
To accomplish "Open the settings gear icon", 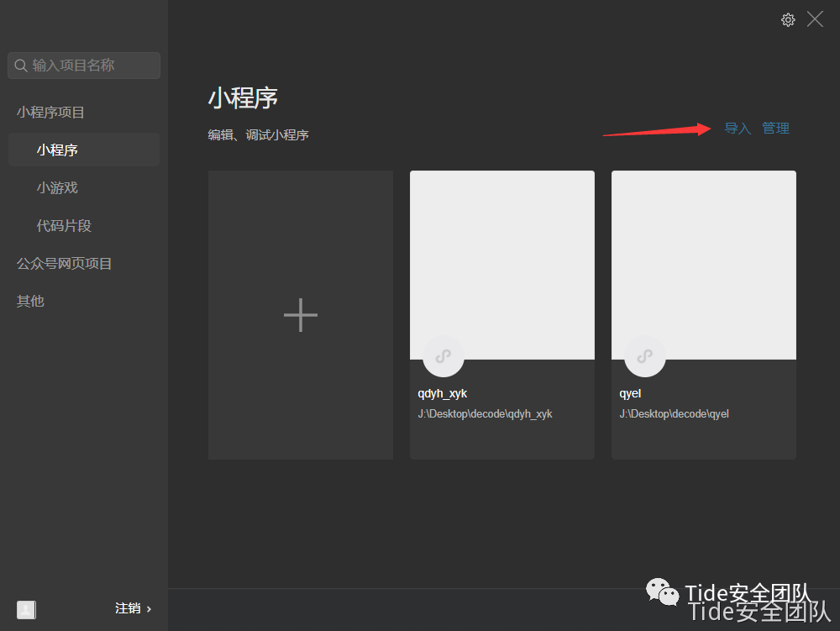I will click(788, 20).
